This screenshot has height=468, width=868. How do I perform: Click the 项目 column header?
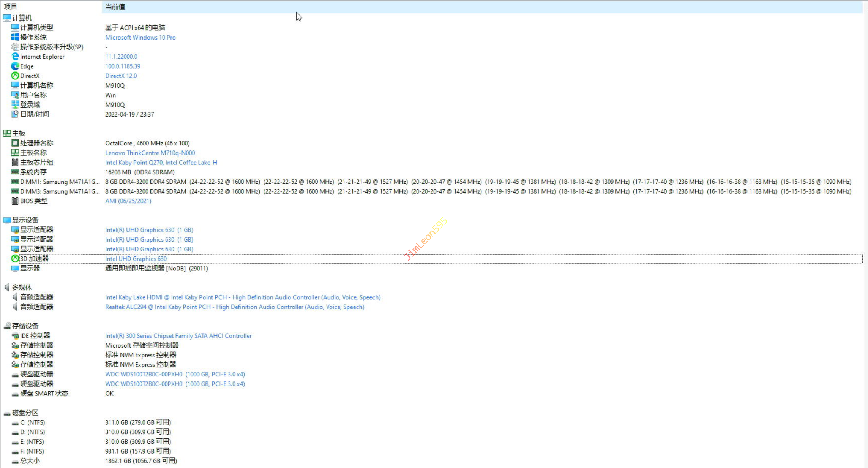coord(11,6)
